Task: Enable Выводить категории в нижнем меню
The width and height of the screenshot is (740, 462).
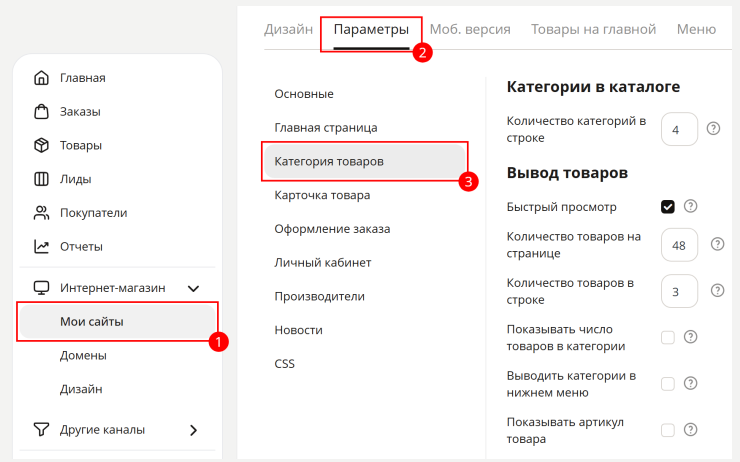Action: pyautogui.click(x=668, y=384)
